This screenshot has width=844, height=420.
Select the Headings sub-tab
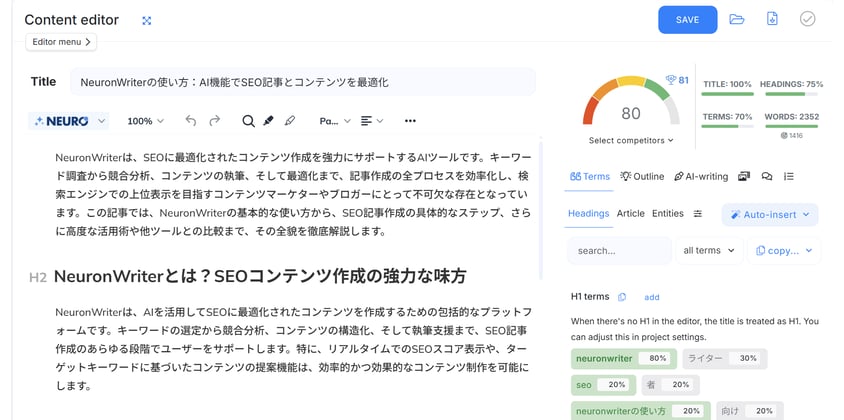pos(588,213)
